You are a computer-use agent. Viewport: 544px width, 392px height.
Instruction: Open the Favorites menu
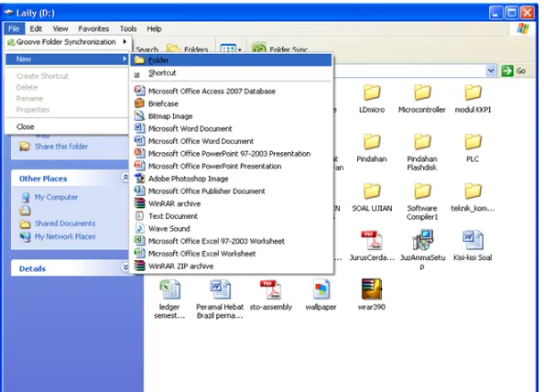(x=93, y=28)
